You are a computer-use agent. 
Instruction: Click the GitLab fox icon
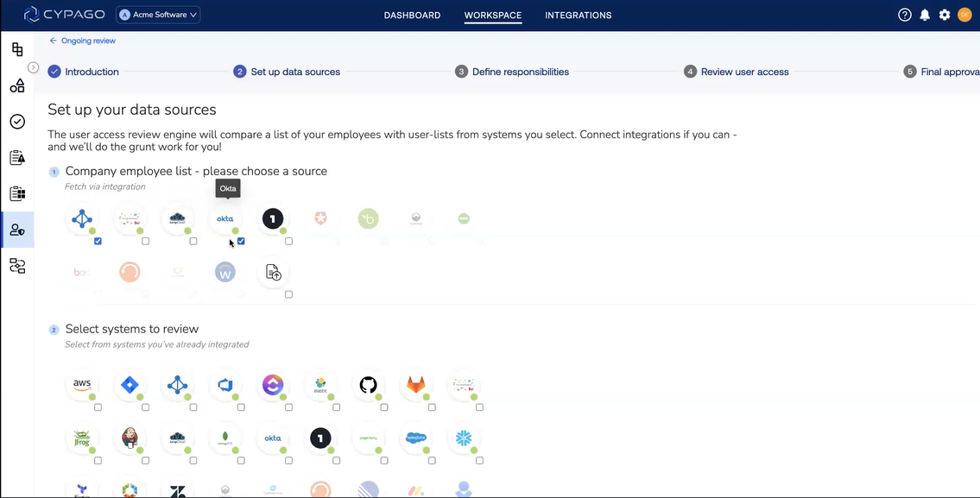(x=416, y=385)
